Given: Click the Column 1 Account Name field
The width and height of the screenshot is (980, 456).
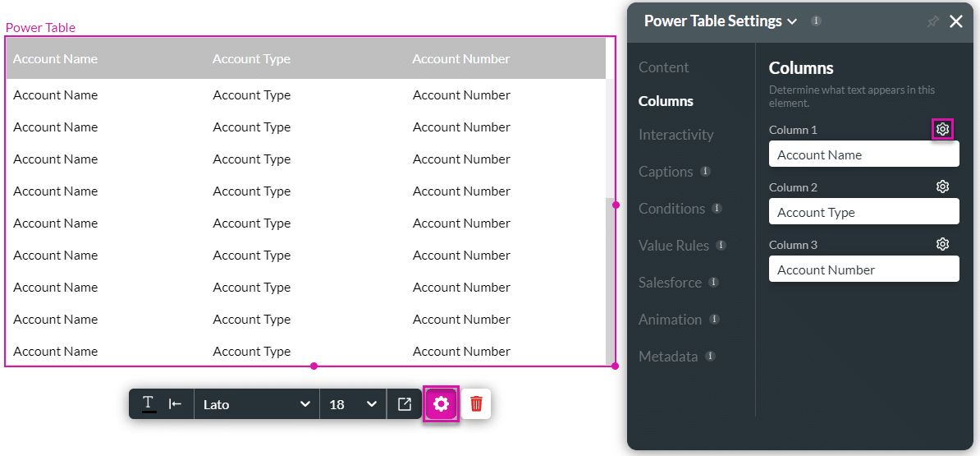Looking at the screenshot, I should tap(863, 154).
